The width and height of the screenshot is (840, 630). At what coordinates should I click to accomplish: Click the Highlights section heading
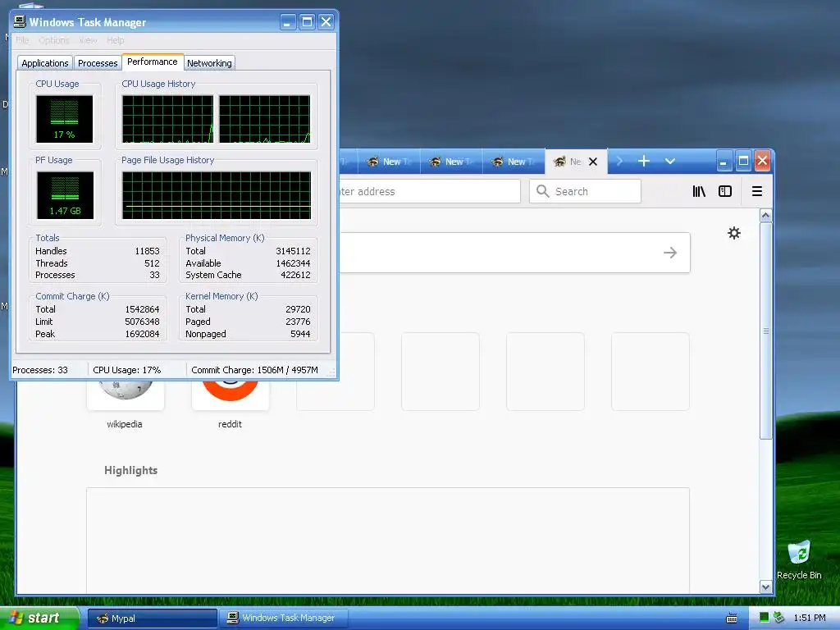[x=130, y=470]
